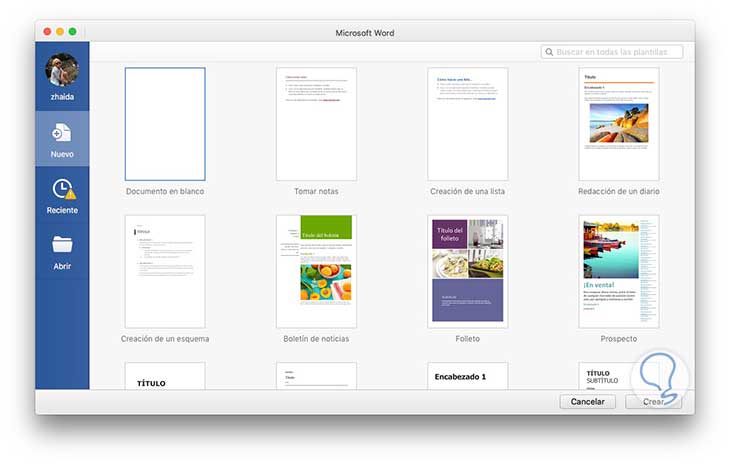Screen dimensions: 730x465
Task: Click the 'Boletín de noticias' label
Action: [316, 339]
